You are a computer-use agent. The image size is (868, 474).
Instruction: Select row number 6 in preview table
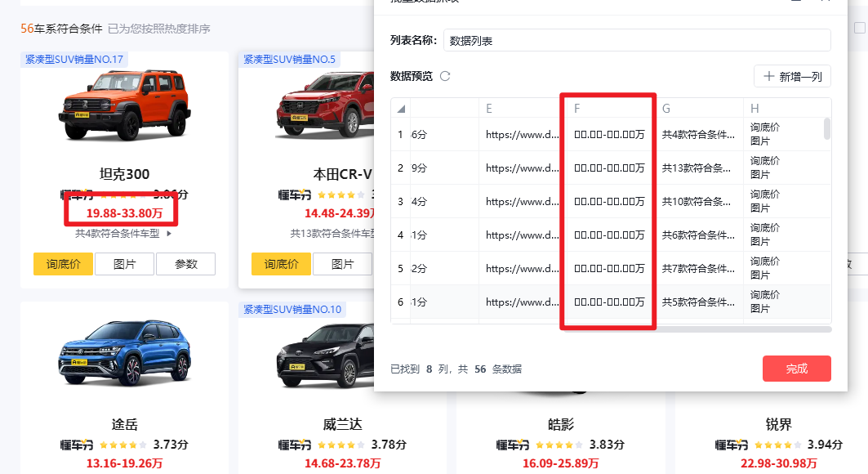tap(400, 302)
